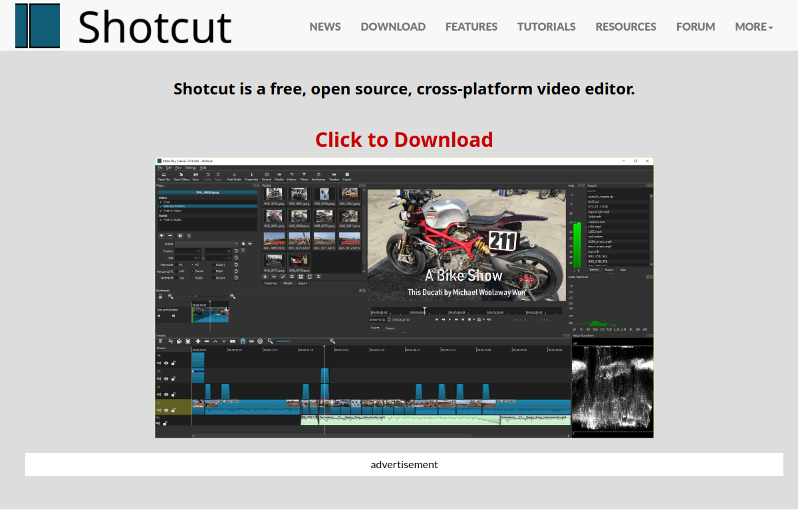Open the MORE navigation dropdown

752,27
